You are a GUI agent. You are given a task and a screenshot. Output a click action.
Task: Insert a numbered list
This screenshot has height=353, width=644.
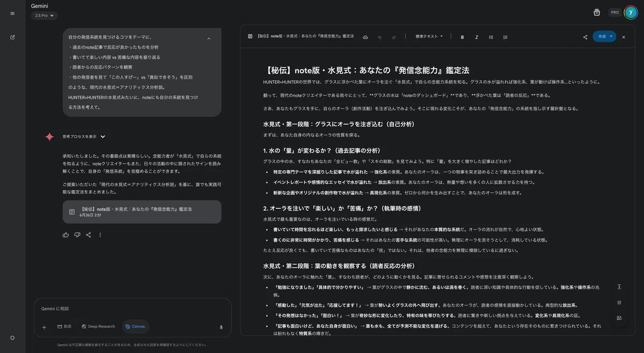[506, 37]
